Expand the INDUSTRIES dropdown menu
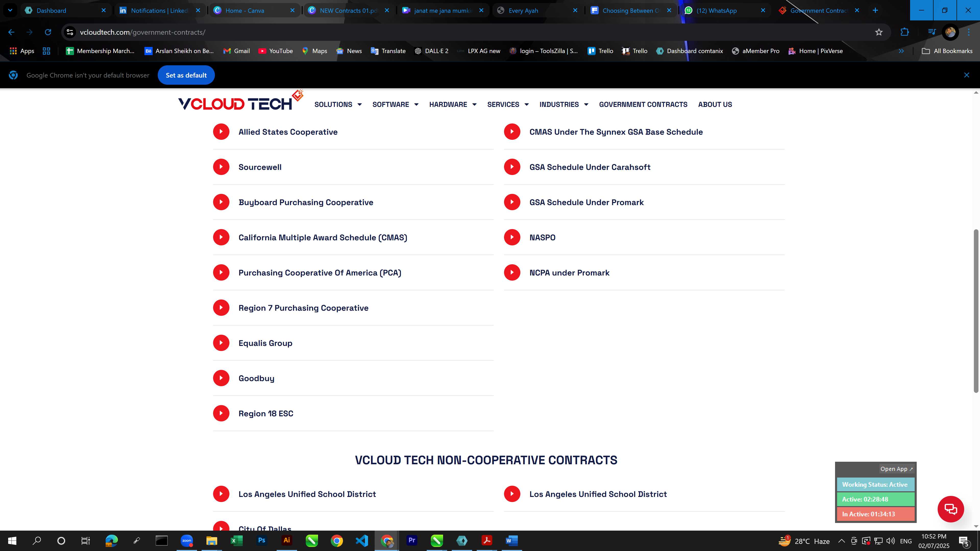 (564, 104)
